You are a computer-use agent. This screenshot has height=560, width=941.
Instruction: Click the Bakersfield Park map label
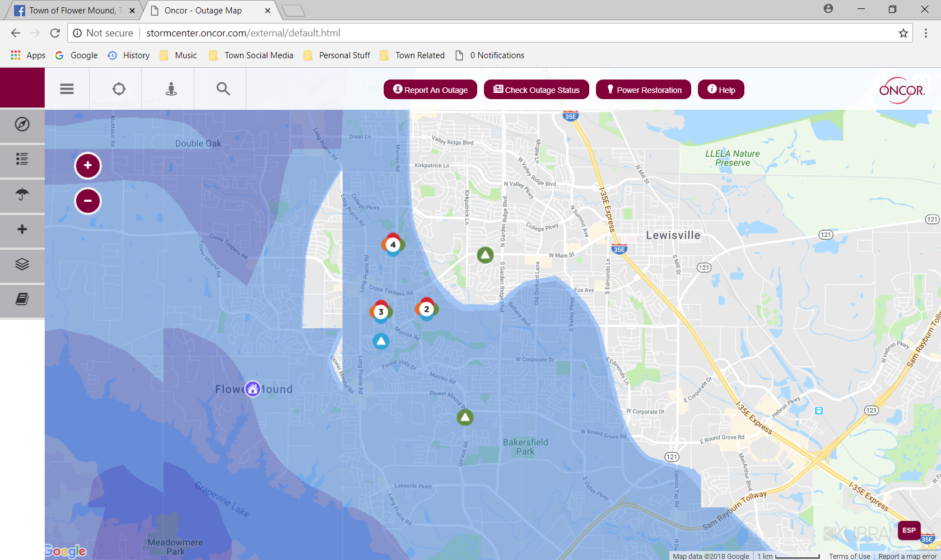click(x=525, y=447)
